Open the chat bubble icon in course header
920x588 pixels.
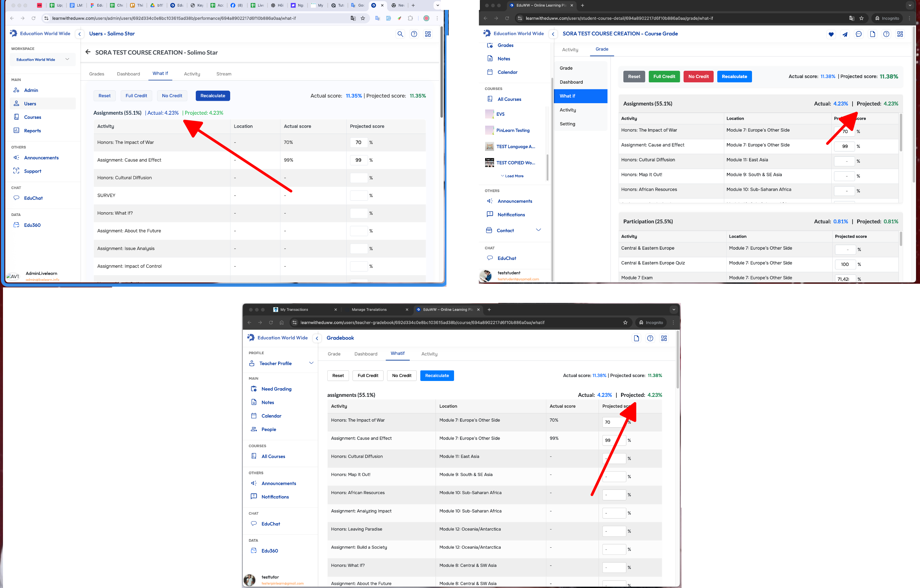[x=858, y=34]
